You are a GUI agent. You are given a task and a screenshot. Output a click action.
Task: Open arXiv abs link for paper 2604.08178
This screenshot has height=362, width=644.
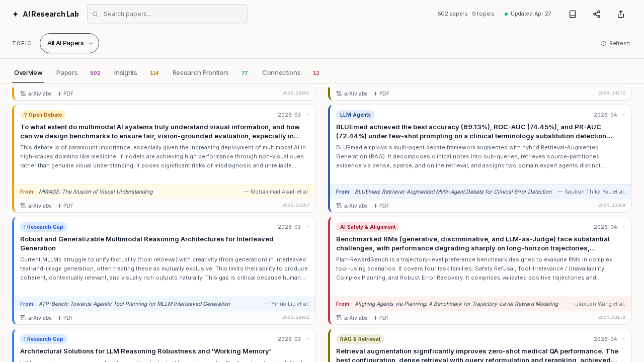click(x=352, y=318)
